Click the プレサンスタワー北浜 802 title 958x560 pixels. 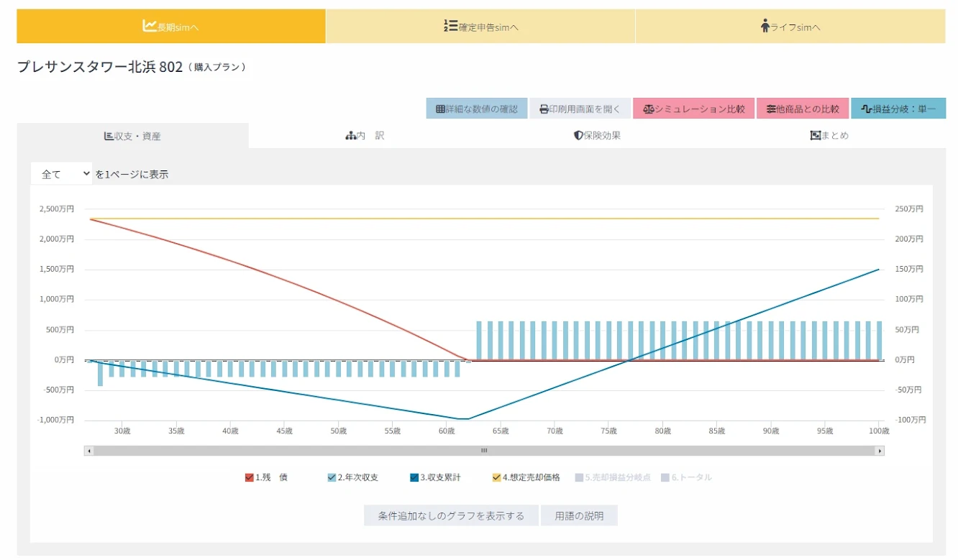click(100, 67)
